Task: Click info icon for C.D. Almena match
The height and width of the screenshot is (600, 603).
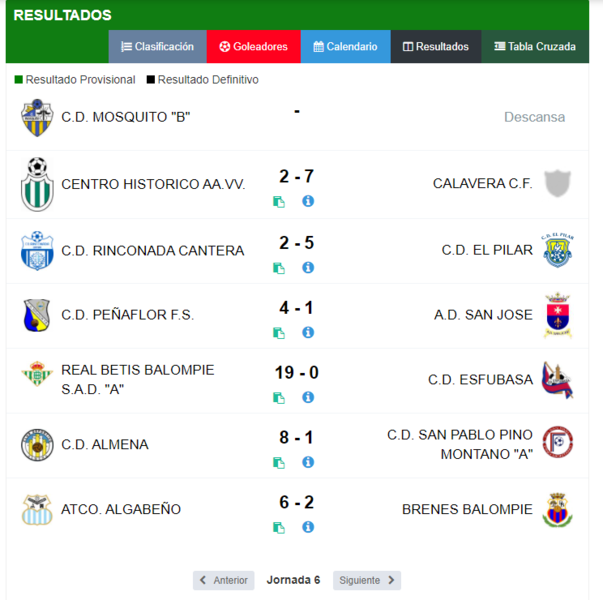Action: pyautogui.click(x=308, y=462)
